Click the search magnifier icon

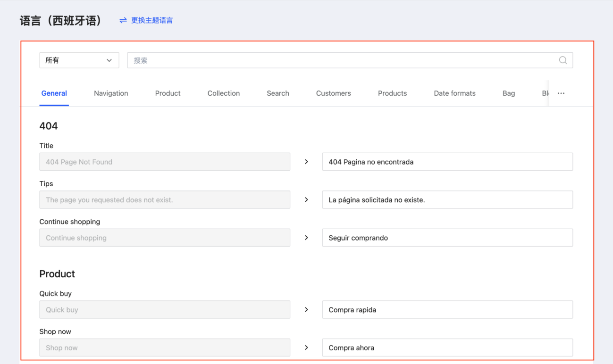pos(563,60)
